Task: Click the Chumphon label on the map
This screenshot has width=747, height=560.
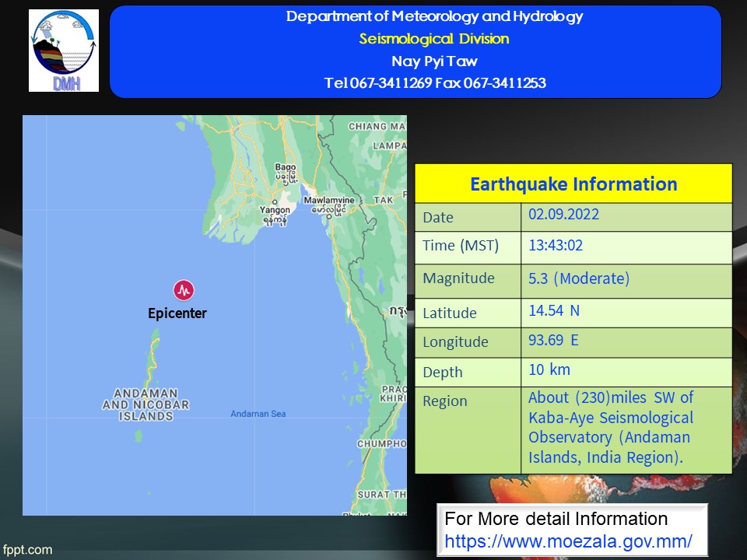Action: click(381, 444)
